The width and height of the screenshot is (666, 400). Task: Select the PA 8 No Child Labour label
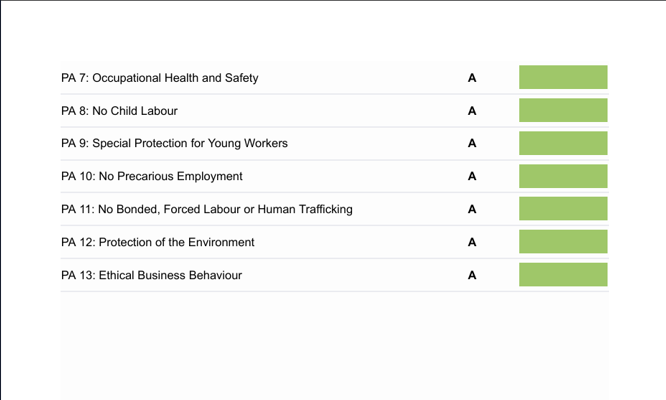point(119,111)
